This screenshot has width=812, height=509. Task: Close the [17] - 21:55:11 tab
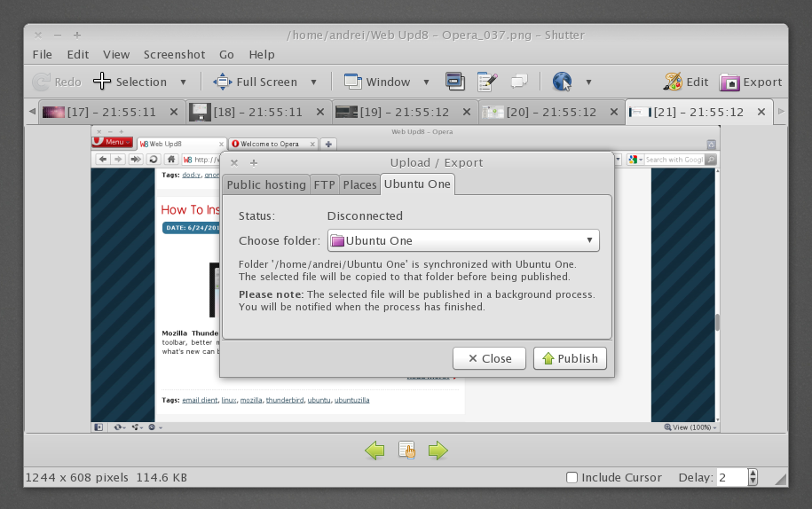click(x=173, y=112)
